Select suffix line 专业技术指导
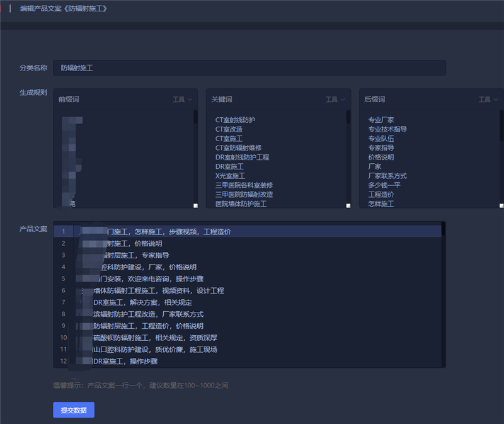This screenshot has width=504, height=424. pos(387,129)
